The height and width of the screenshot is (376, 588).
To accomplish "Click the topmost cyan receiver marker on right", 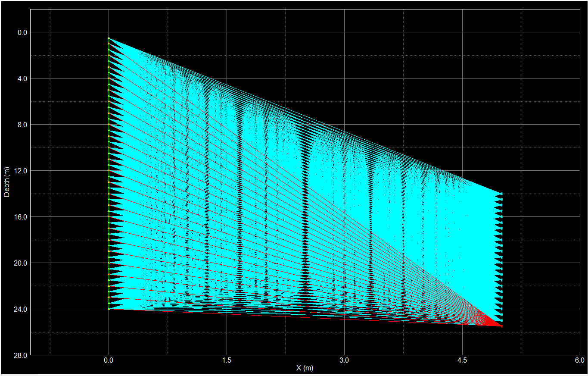I will point(501,194).
